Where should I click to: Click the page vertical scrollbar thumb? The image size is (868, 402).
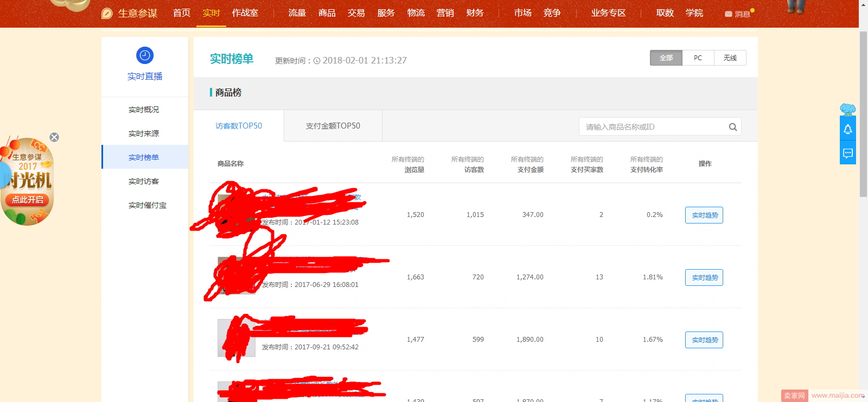[863, 114]
